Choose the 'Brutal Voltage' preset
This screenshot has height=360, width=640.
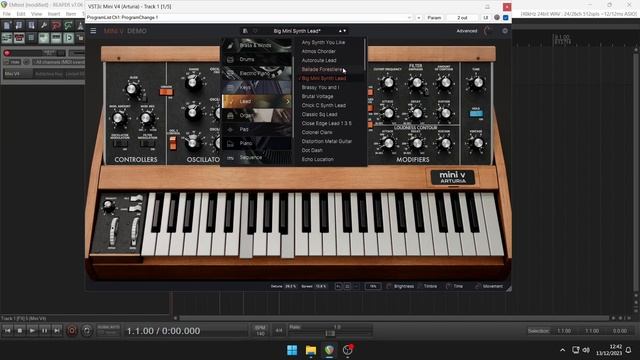click(317, 96)
